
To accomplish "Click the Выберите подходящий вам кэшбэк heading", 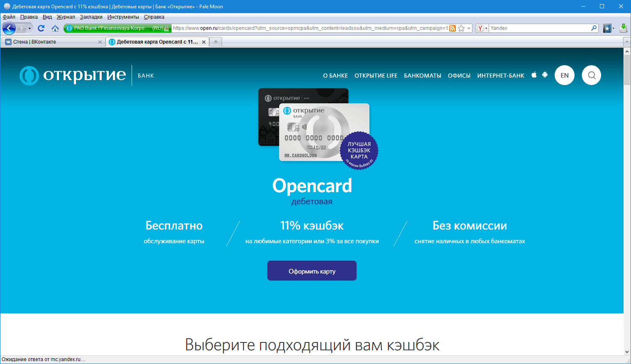I will [312, 345].
